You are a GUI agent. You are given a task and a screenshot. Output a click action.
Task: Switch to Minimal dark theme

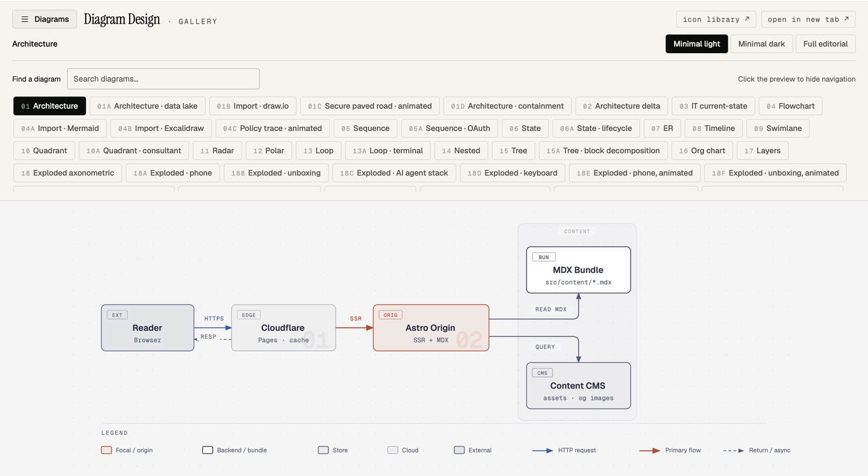click(x=761, y=44)
